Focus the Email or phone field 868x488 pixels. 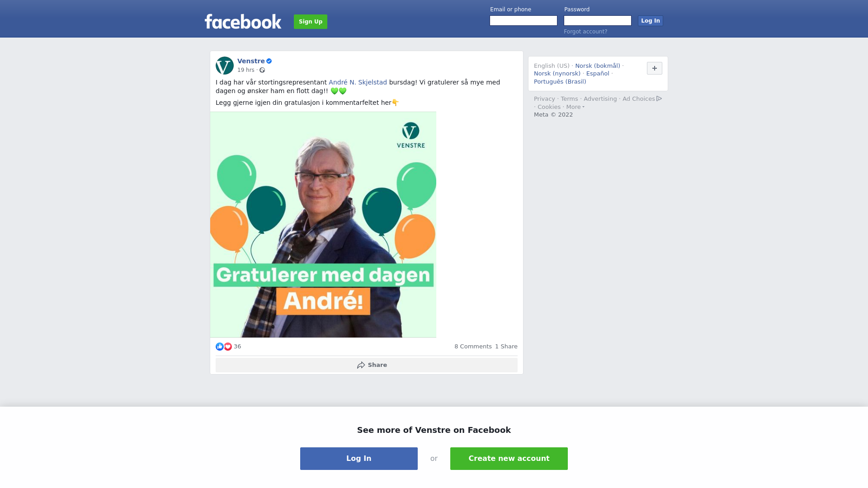coord(524,21)
